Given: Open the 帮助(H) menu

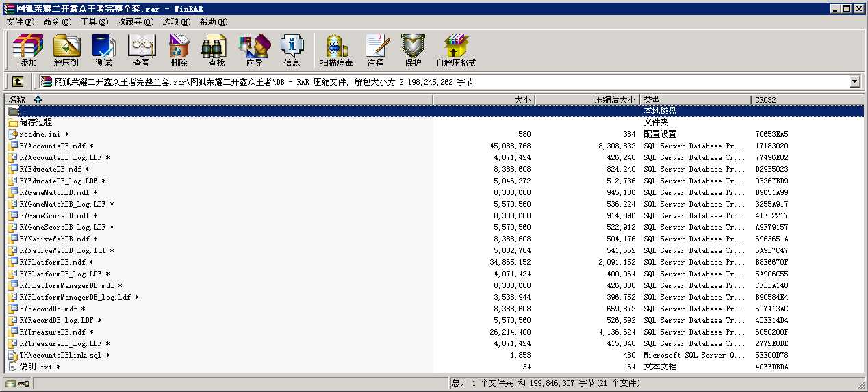Looking at the screenshot, I should pos(214,22).
